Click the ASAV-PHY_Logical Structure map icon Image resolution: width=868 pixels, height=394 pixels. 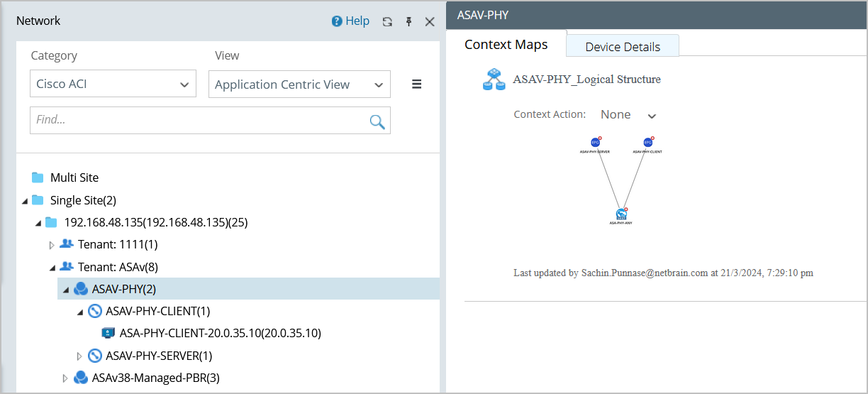[493, 80]
